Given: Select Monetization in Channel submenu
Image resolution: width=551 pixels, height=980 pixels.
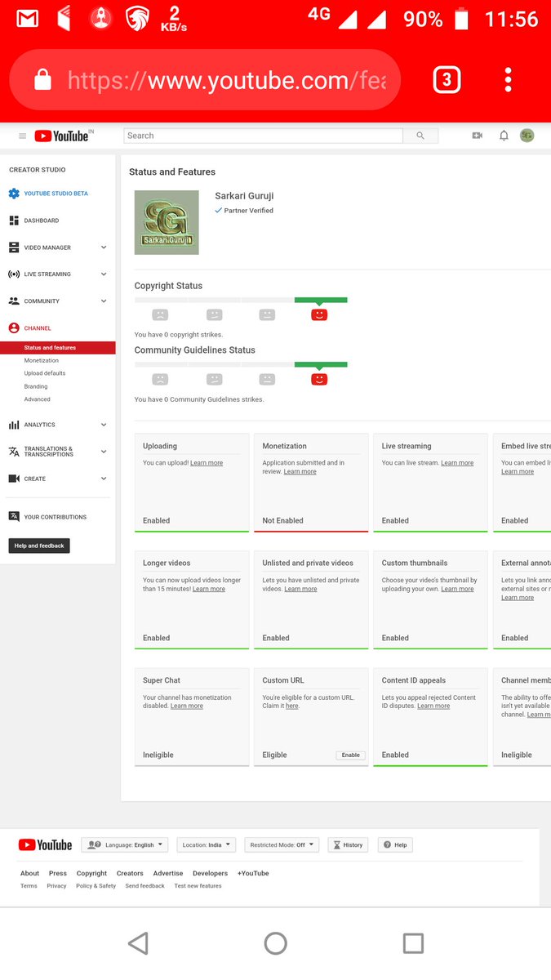Looking at the screenshot, I should coord(42,360).
